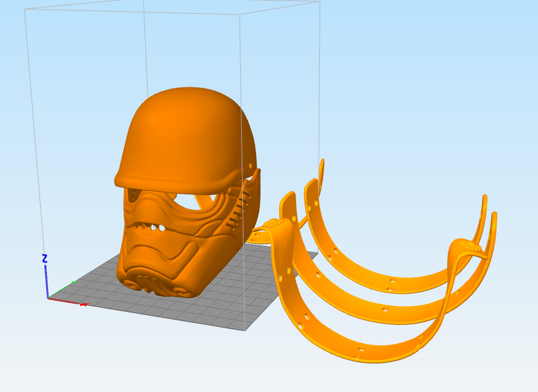538x392 pixels.
Task: Click the rivet hole on helmet's side
Action: coord(249,165)
